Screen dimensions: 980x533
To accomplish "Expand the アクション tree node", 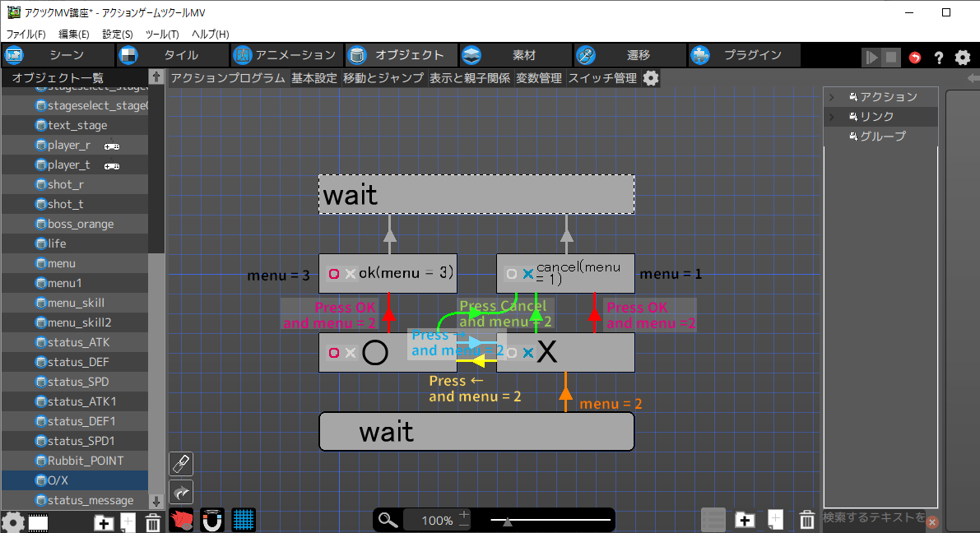I will click(831, 97).
